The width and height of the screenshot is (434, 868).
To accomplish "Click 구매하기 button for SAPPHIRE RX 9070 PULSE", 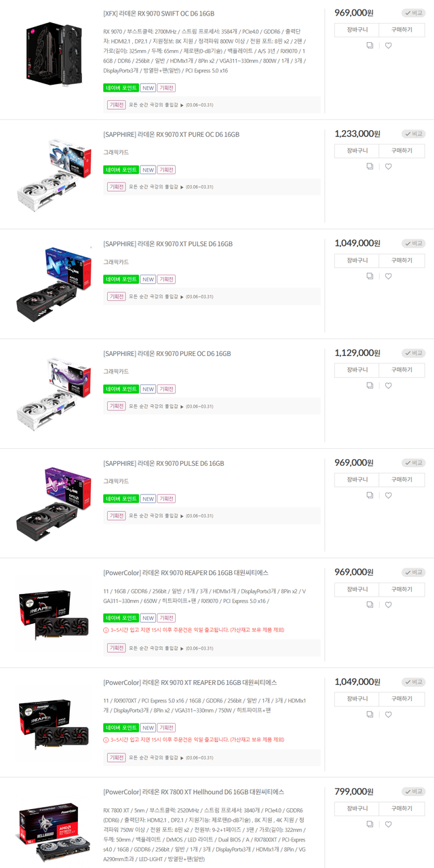I will [402, 479].
